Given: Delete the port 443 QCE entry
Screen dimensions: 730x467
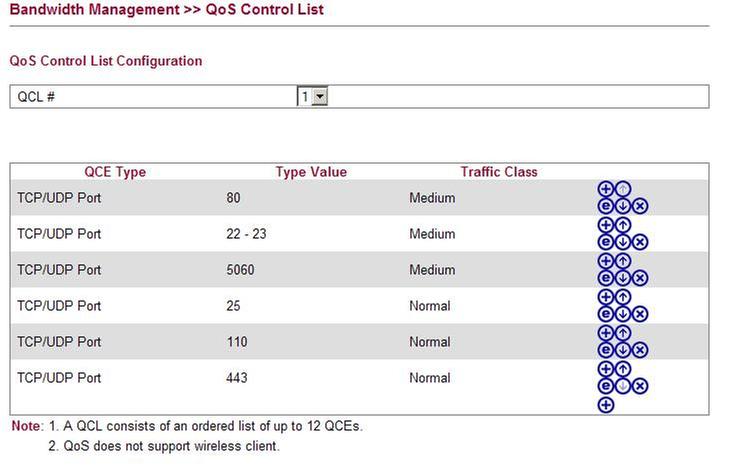Looking at the screenshot, I should click(x=640, y=386).
